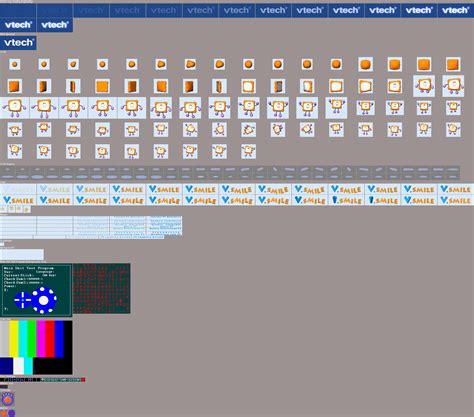Click the red swatch ending the palette strip

(83, 380)
